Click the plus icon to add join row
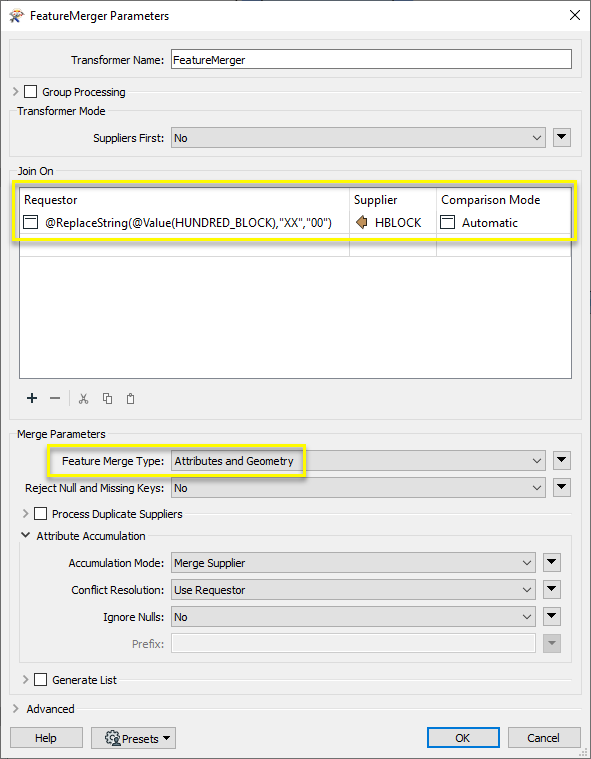This screenshot has width=591, height=759. 32,398
